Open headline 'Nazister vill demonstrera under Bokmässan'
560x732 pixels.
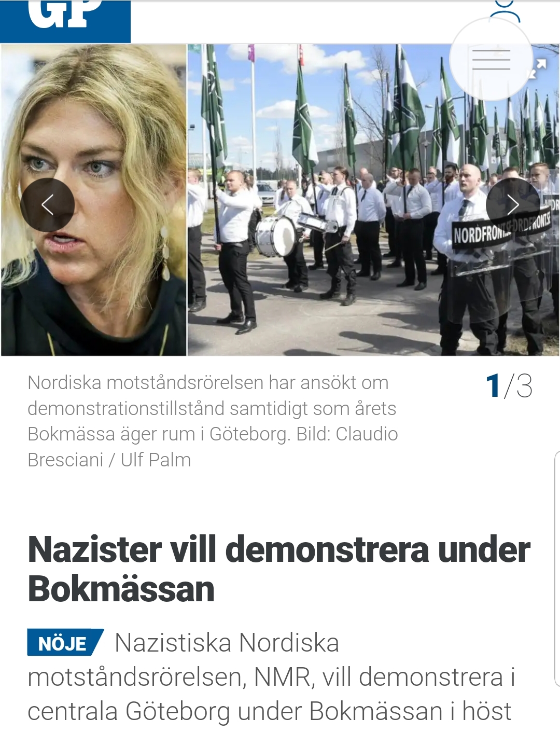pyautogui.click(x=279, y=569)
